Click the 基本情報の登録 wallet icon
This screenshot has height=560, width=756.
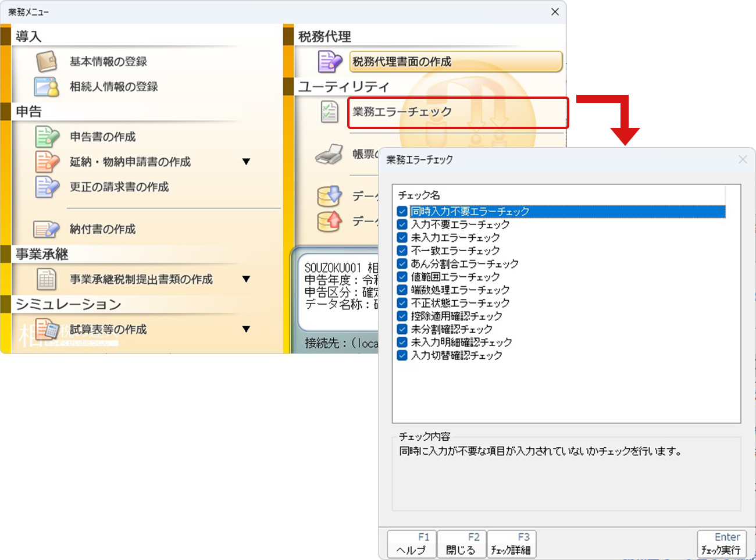47,62
